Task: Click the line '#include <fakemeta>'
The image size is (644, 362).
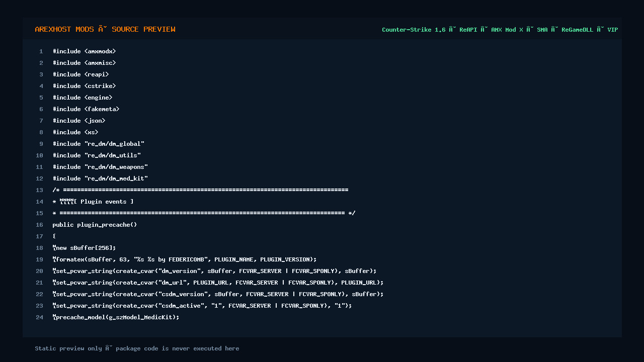Action: [86, 109]
